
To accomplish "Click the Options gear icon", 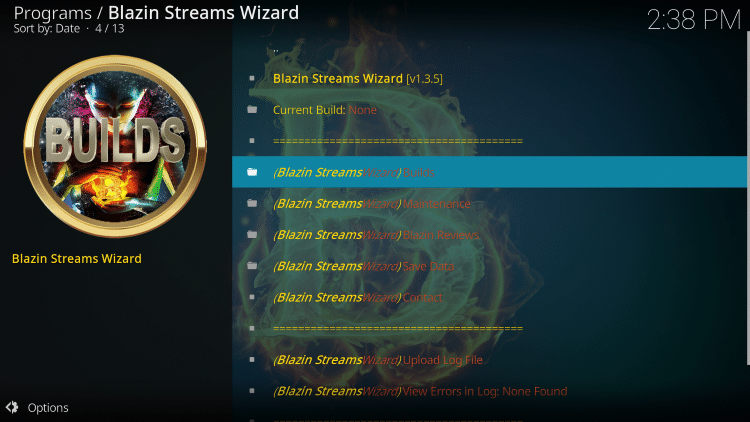I will [x=12, y=407].
